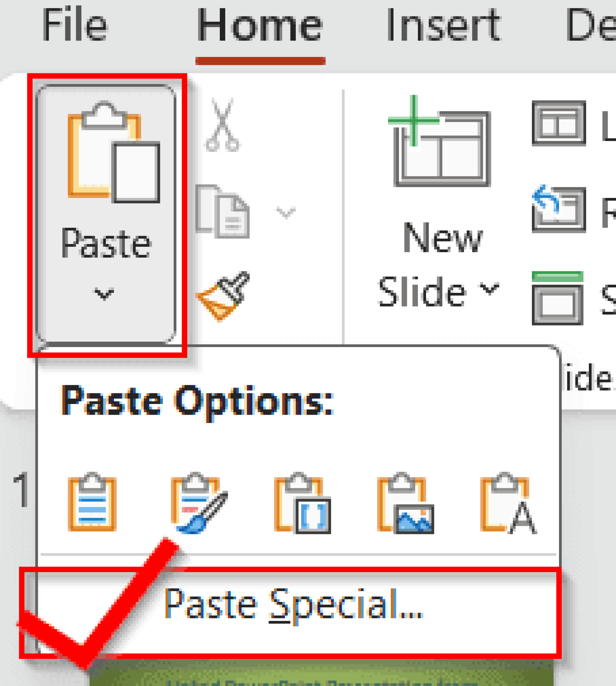Click the slide Layout icon

tap(559, 123)
